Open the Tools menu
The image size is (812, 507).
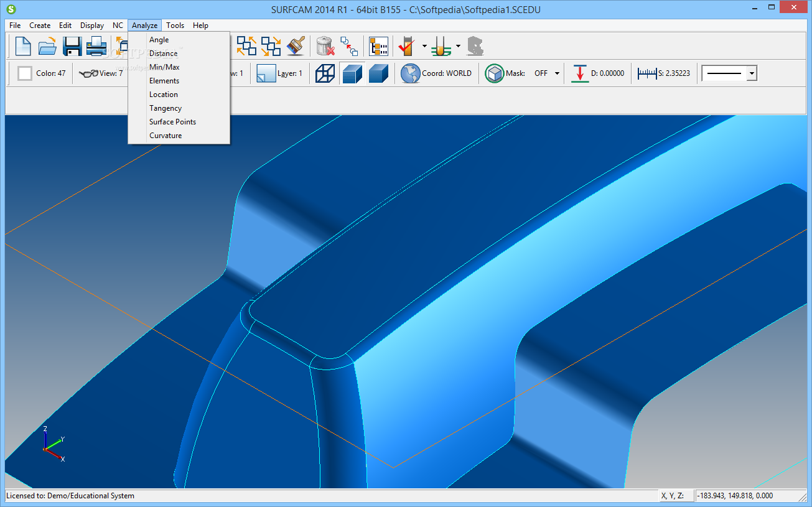tap(175, 26)
